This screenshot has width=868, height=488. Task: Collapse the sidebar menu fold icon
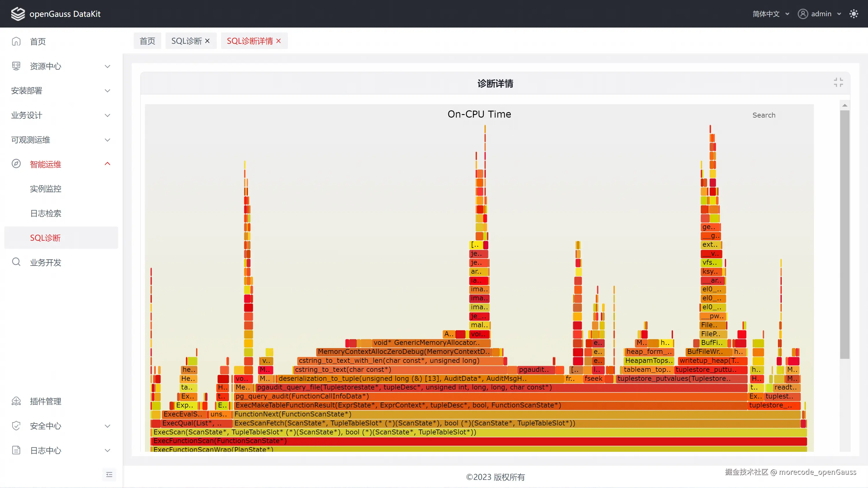(x=109, y=474)
